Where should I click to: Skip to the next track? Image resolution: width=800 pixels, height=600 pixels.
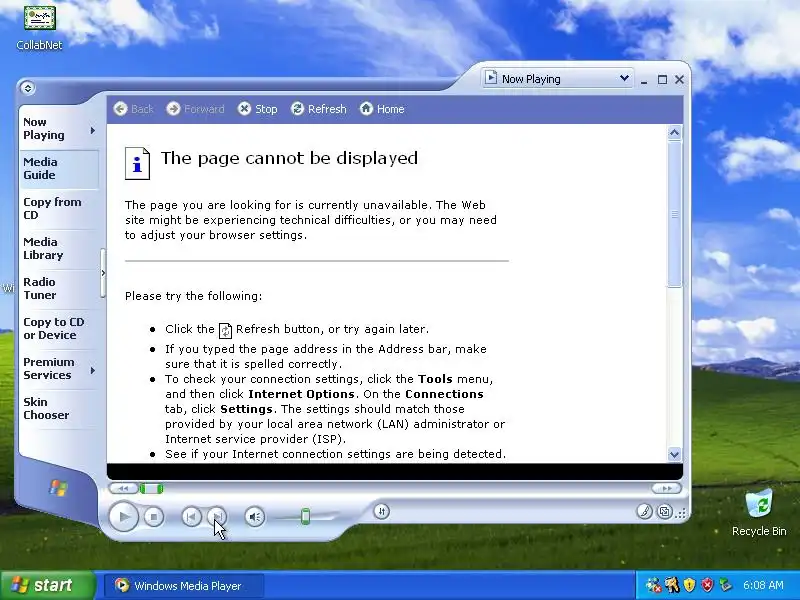(x=217, y=517)
